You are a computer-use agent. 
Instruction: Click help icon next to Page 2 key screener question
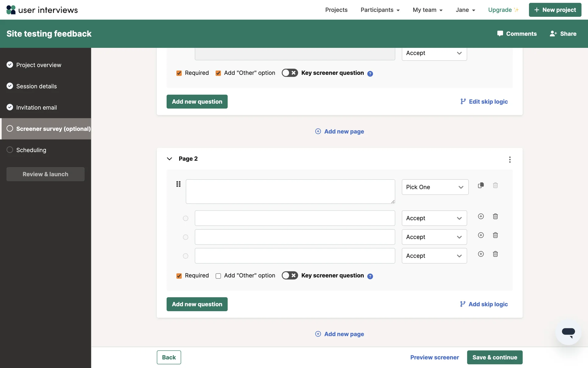tap(370, 276)
